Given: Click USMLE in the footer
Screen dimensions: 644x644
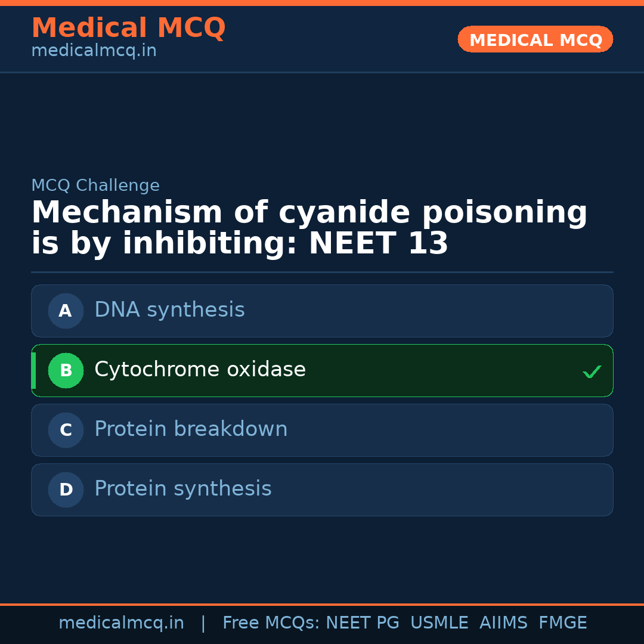Looking at the screenshot, I should (439, 623).
